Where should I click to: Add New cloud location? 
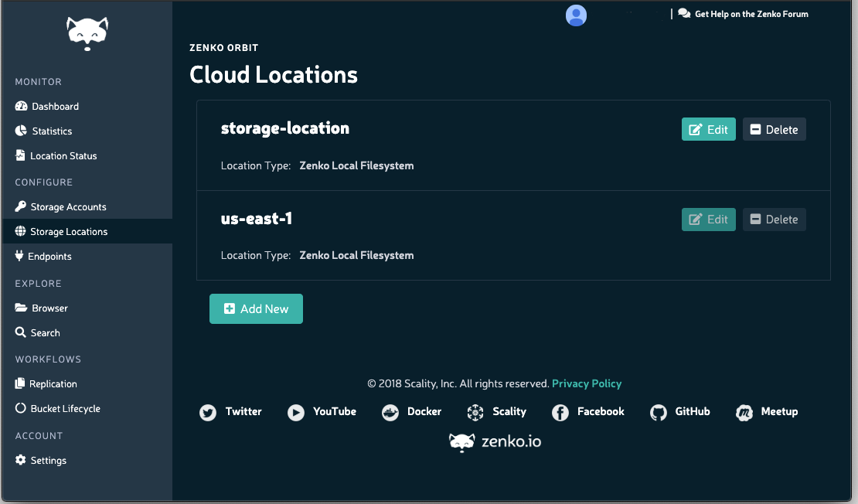256,308
